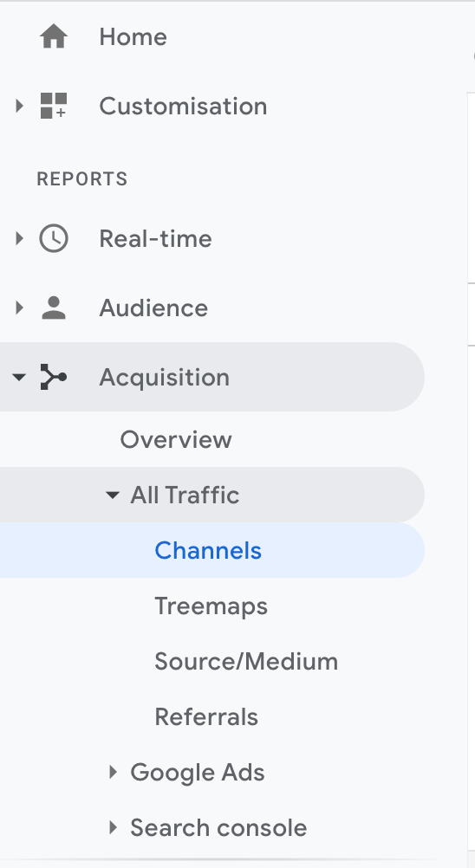Image resolution: width=475 pixels, height=868 pixels.
Task: Click the Acquisition branching icon
Action: [54, 377]
